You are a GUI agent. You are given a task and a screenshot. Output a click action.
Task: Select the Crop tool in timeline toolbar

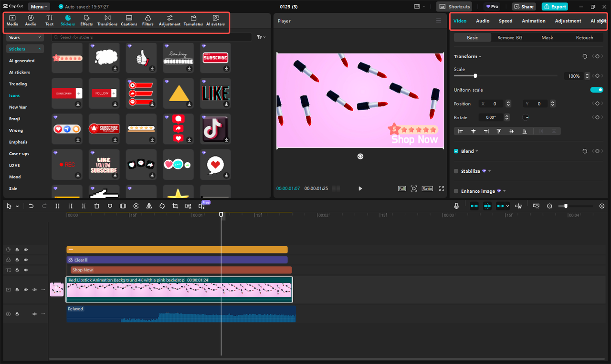pyautogui.click(x=175, y=206)
